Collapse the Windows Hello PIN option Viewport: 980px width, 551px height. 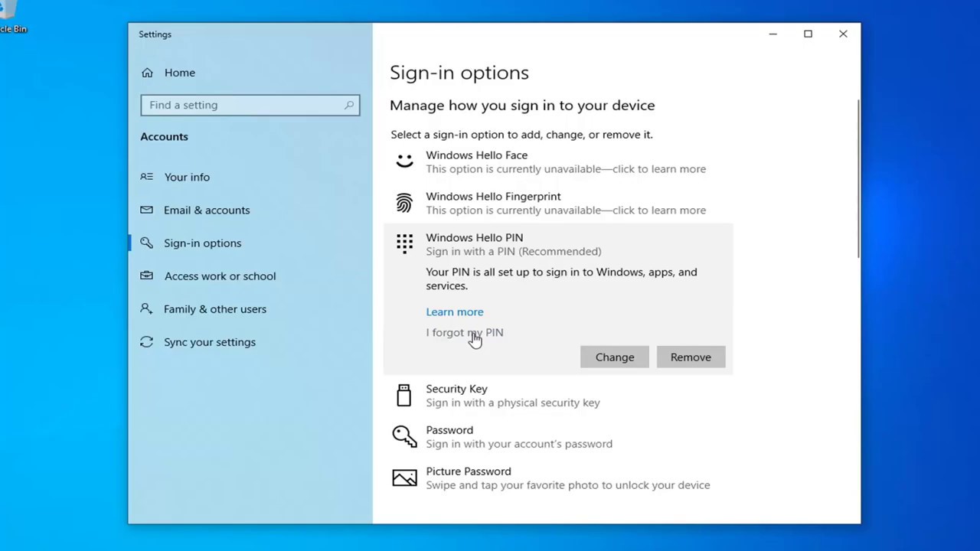[x=558, y=244]
